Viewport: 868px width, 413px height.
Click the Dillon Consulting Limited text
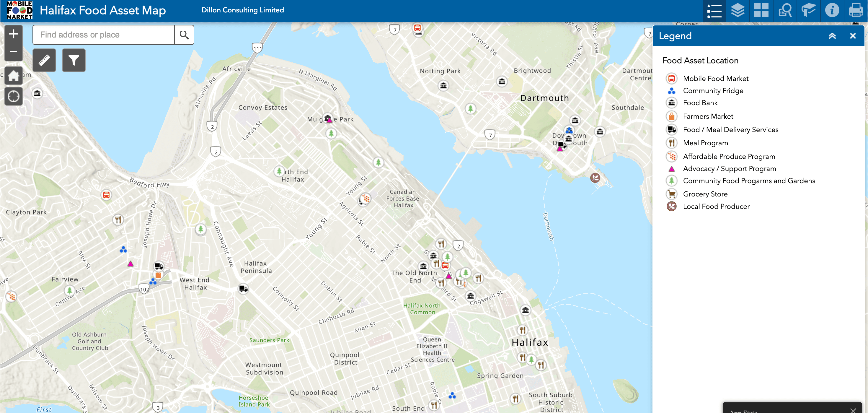pyautogui.click(x=243, y=10)
